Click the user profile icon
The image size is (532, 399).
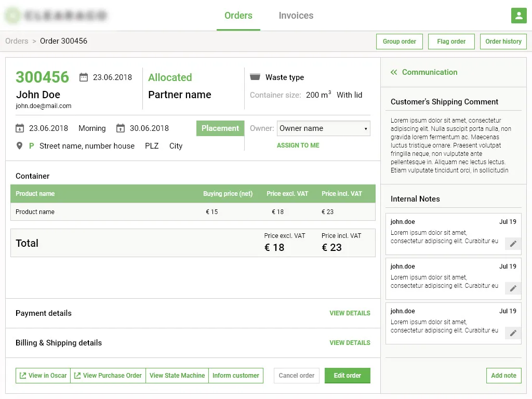(x=518, y=16)
